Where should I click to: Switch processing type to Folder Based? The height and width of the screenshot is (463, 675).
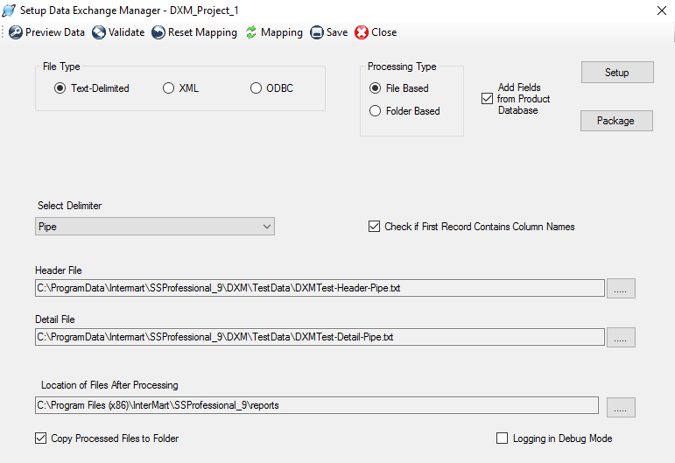(x=376, y=111)
